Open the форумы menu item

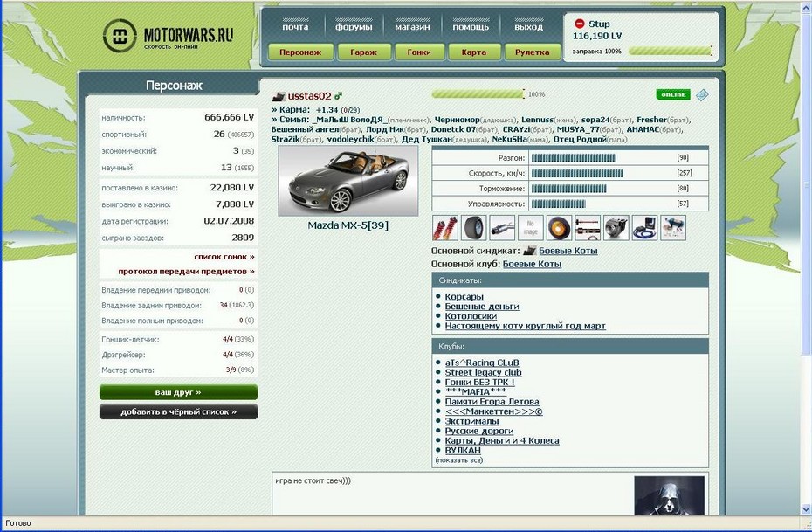354,27
